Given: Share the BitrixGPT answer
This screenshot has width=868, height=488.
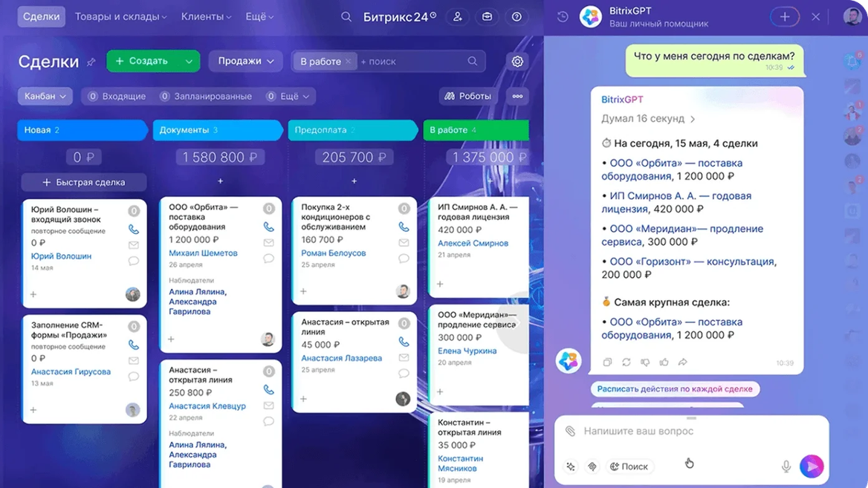Looking at the screenshot, I should [682, 362].
